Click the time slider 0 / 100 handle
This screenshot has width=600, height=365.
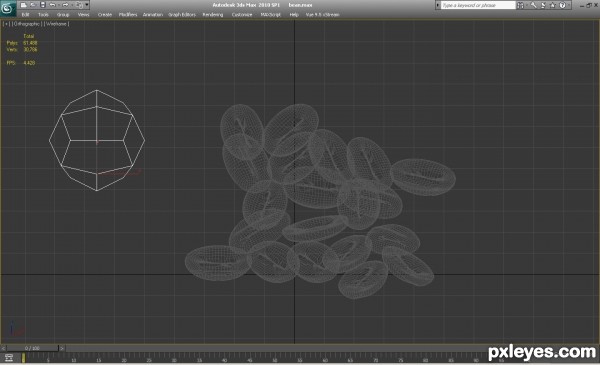click(x=32, y=348)
